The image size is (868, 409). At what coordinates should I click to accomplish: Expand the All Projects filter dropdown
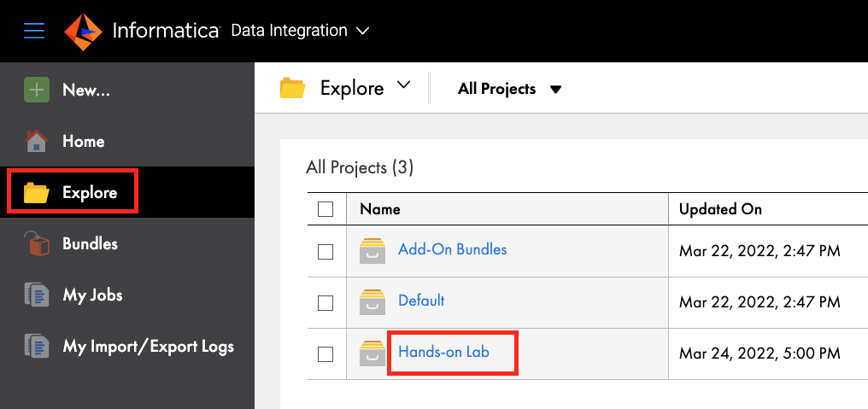click(555, 89)
